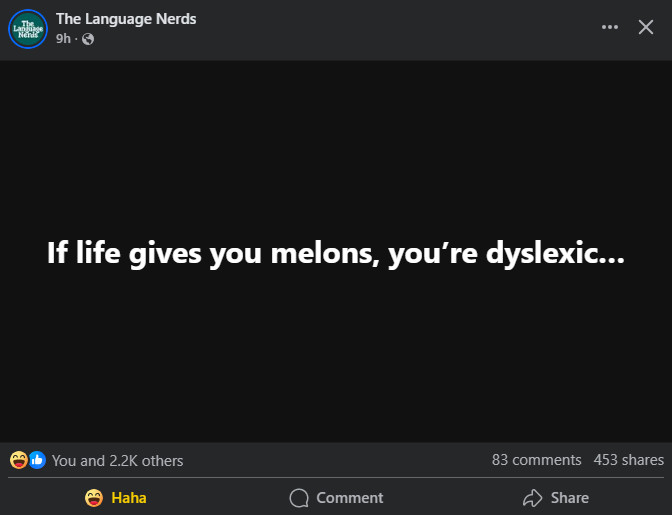Click the Public audience globe icon
This screenshot has height=515, width=672.
[87, 39]
